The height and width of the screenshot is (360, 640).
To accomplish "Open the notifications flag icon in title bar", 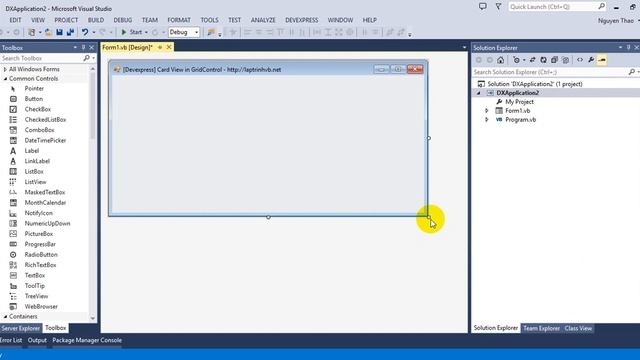I will pyautogui.click(x=498, y=7).
